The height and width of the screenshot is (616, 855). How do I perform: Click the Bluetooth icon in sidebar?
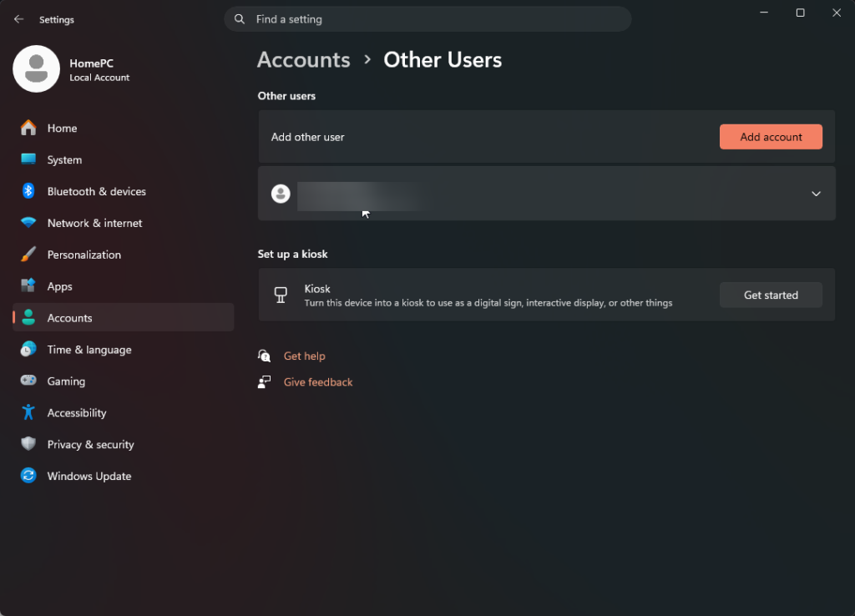(28, 191)
